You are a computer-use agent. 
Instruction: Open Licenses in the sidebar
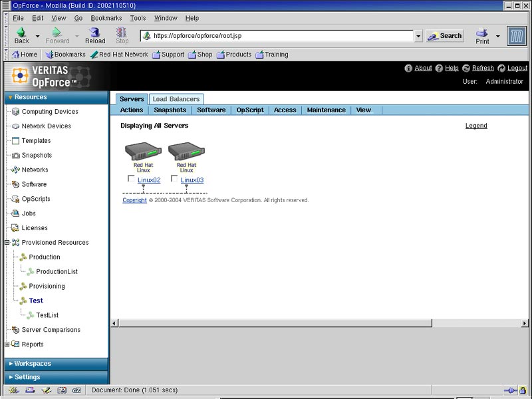click(x=35, y=228)
